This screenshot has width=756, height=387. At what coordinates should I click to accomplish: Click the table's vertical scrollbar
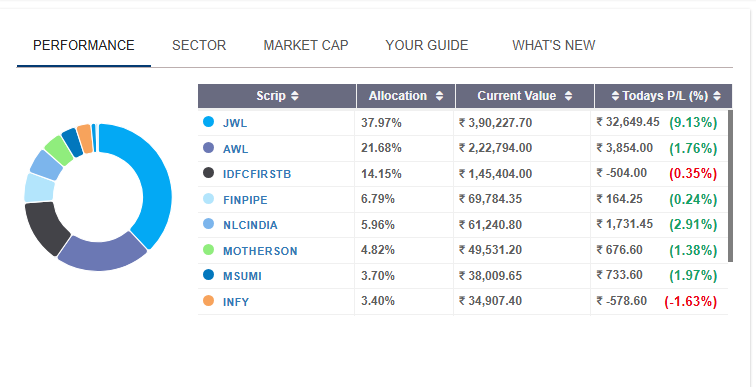pos(730,186)
